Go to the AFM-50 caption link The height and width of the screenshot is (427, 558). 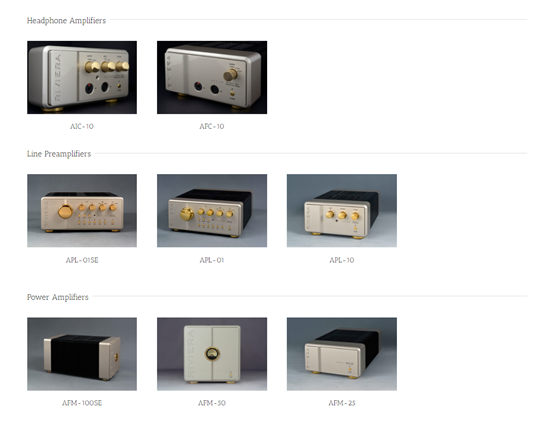(x=212, y=403)
